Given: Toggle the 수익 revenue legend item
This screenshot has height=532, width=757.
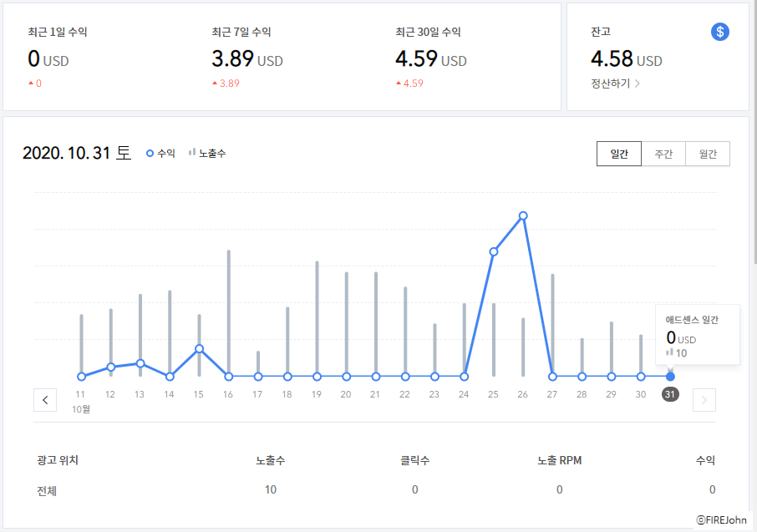Looking at the screenshot, I should 160,153.
